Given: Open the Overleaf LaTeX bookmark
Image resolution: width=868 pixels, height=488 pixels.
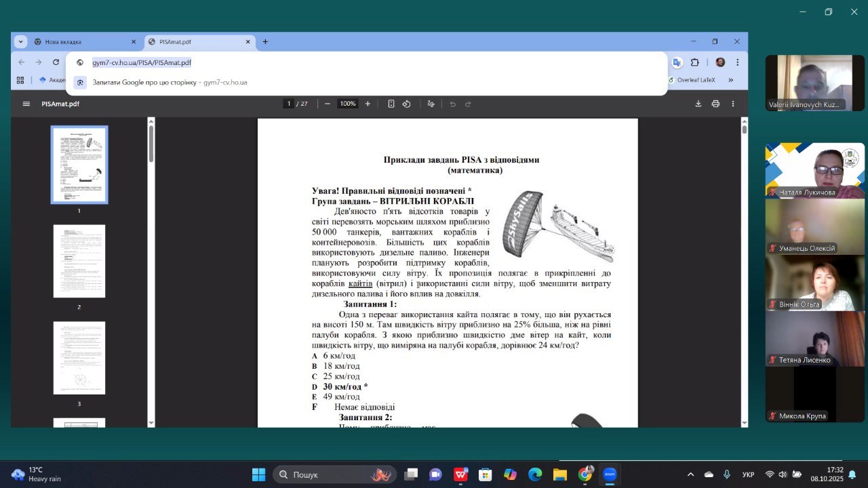Looking at the screenshot, I should click(696, 80).
